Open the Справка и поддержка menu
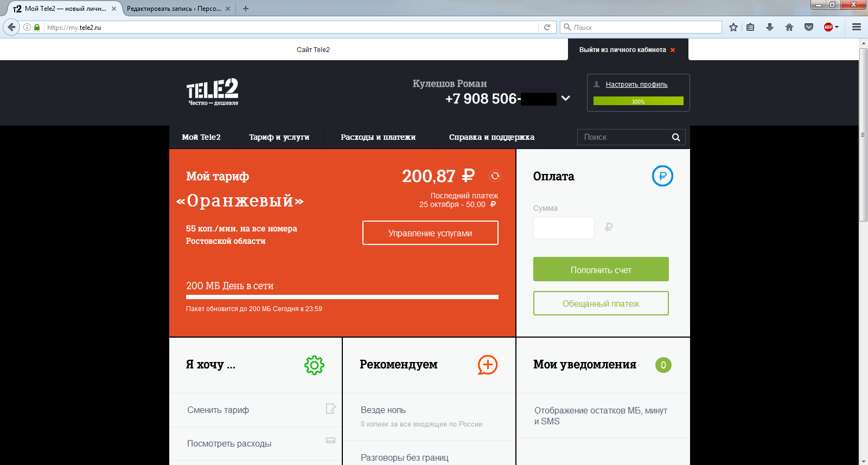 492,137
